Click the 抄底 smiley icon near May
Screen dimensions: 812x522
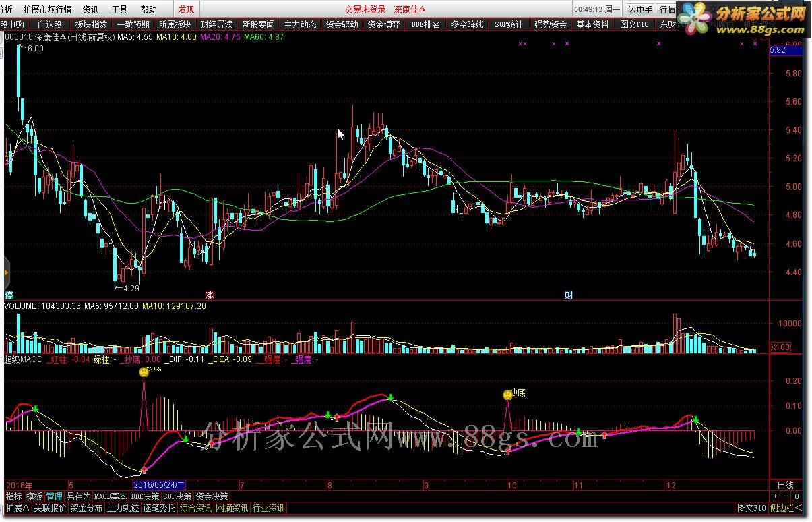[144, 372]
